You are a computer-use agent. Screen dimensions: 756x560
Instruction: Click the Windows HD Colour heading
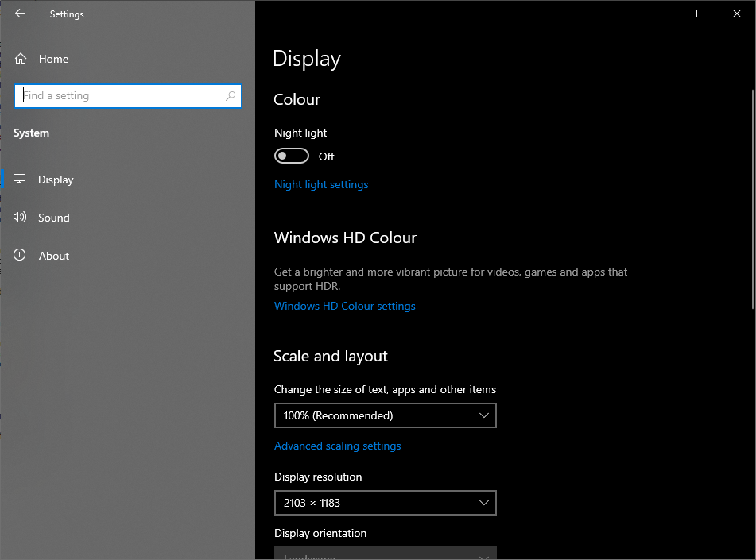(345, 238)
